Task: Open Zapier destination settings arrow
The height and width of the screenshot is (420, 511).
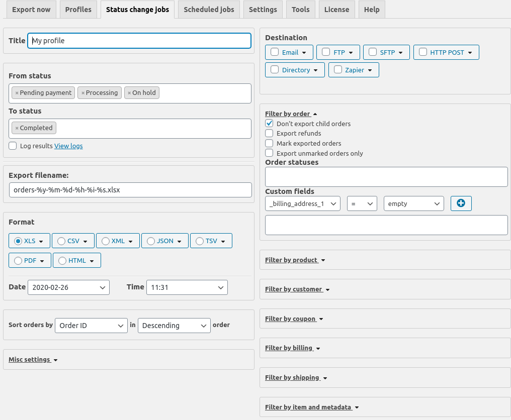Action: coord(370,70)
